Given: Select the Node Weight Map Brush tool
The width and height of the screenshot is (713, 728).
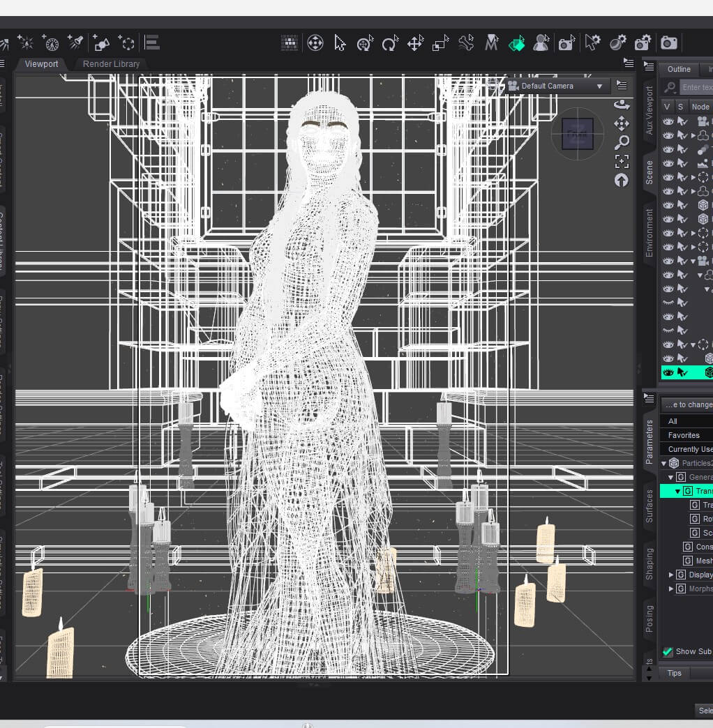Looking at the screenshot, I should coord(491,43).
